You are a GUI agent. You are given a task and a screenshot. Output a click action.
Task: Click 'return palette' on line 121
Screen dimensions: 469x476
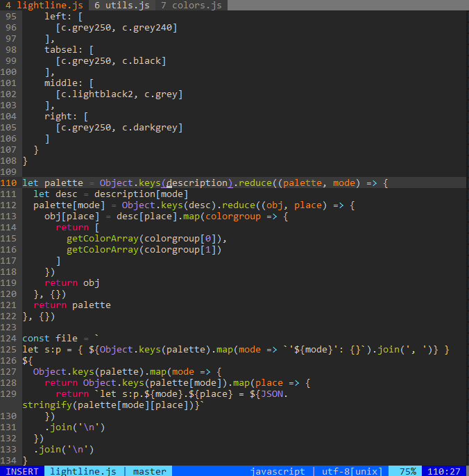point(72,305)
